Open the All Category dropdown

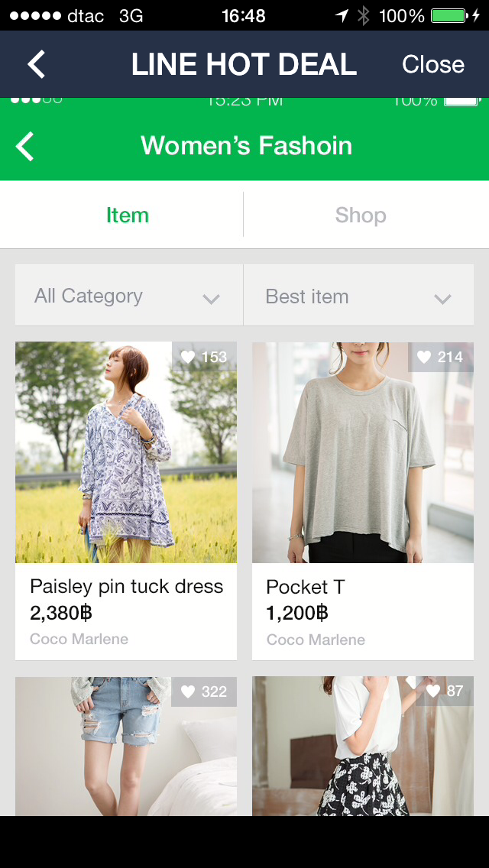coord(128,296)
